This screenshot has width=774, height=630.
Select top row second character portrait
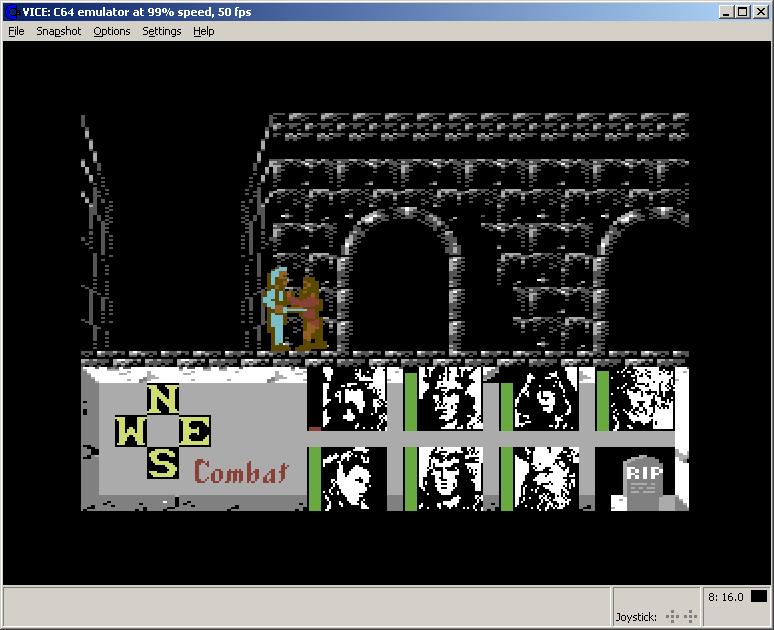coord(450,399)
